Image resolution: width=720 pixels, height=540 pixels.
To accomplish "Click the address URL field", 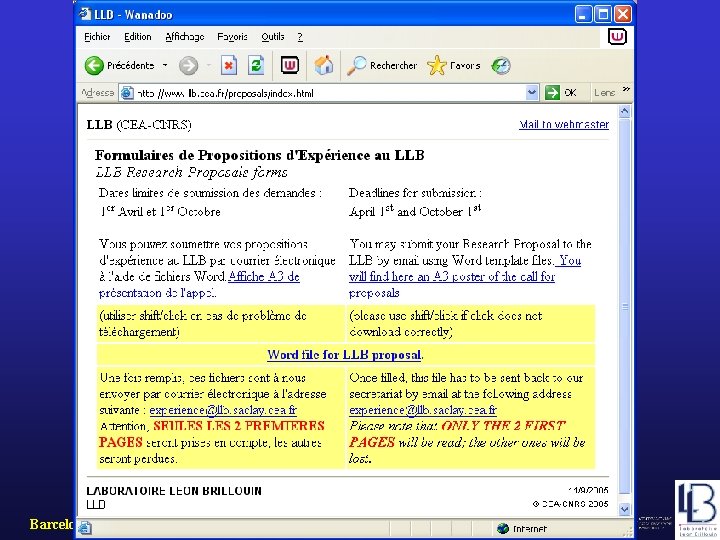I will point(328,93).
